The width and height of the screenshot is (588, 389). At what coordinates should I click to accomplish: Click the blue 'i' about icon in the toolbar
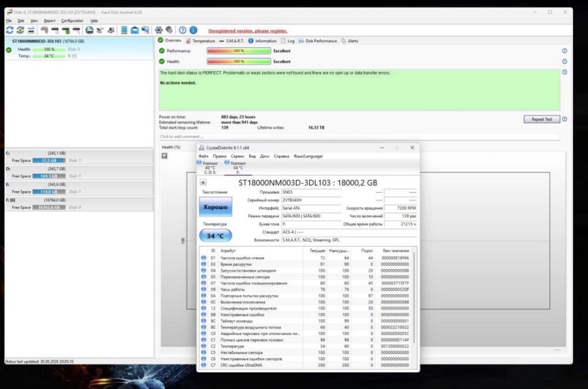coord(193,30)
